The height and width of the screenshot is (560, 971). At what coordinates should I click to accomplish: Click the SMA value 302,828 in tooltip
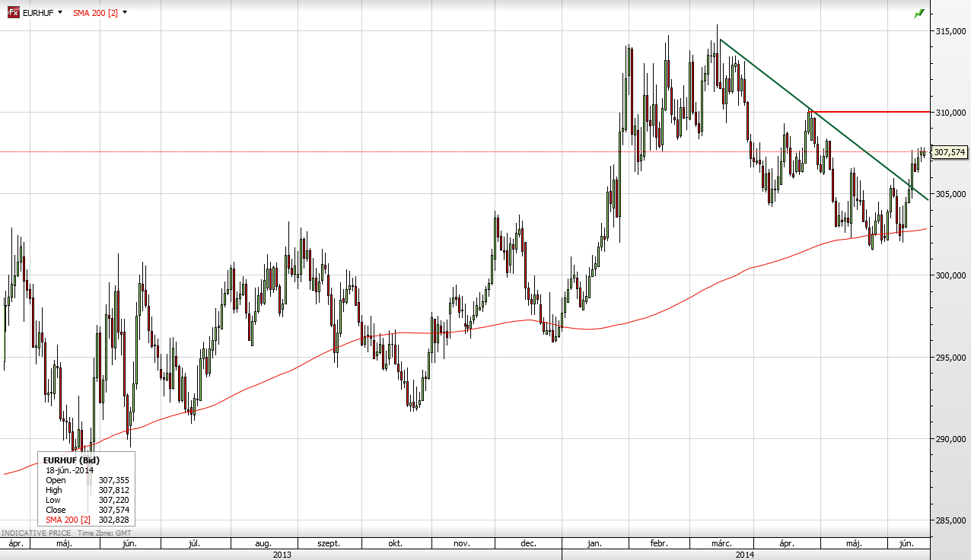click(x=114, y=520)
